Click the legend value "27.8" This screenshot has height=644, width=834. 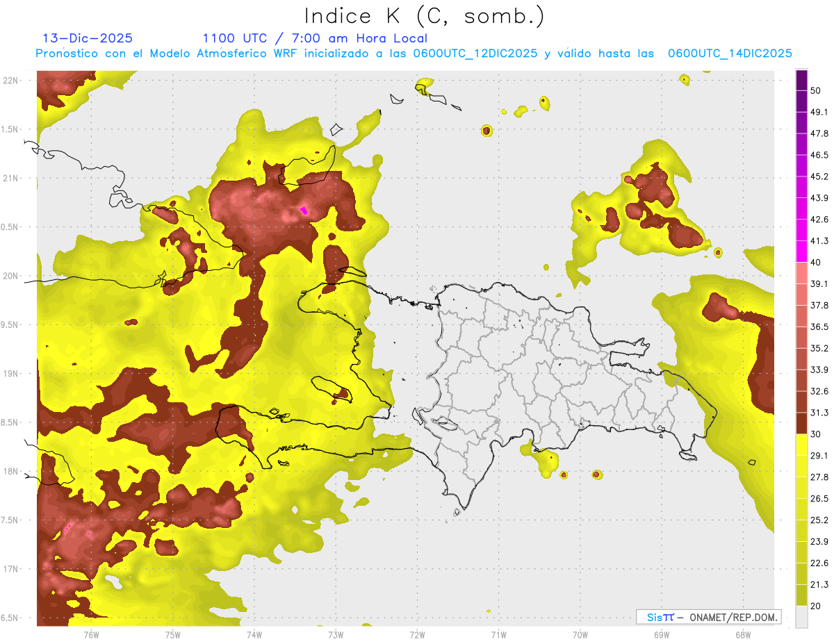[820, 477]
